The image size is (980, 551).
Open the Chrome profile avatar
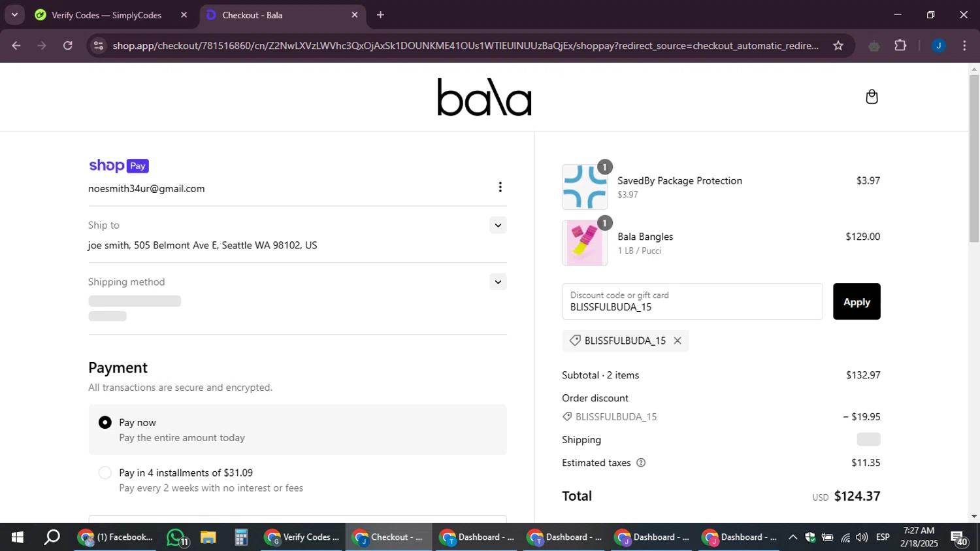(x=938, y=46)
